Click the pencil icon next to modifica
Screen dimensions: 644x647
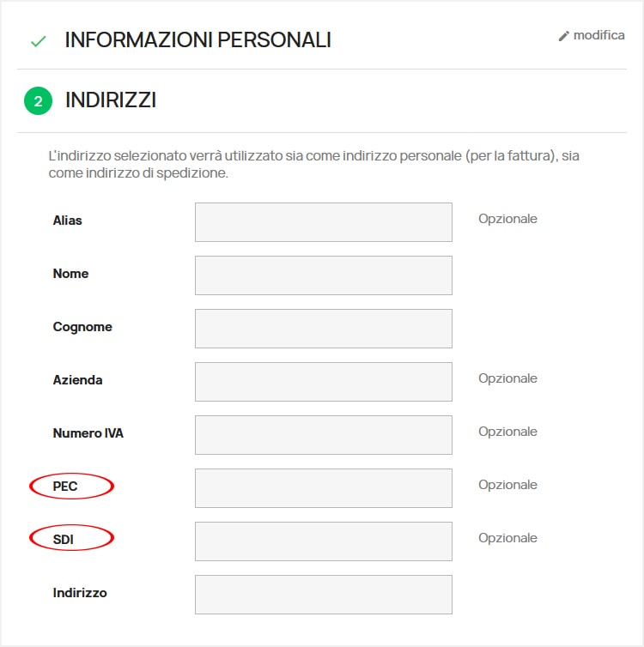click(564, 36)
